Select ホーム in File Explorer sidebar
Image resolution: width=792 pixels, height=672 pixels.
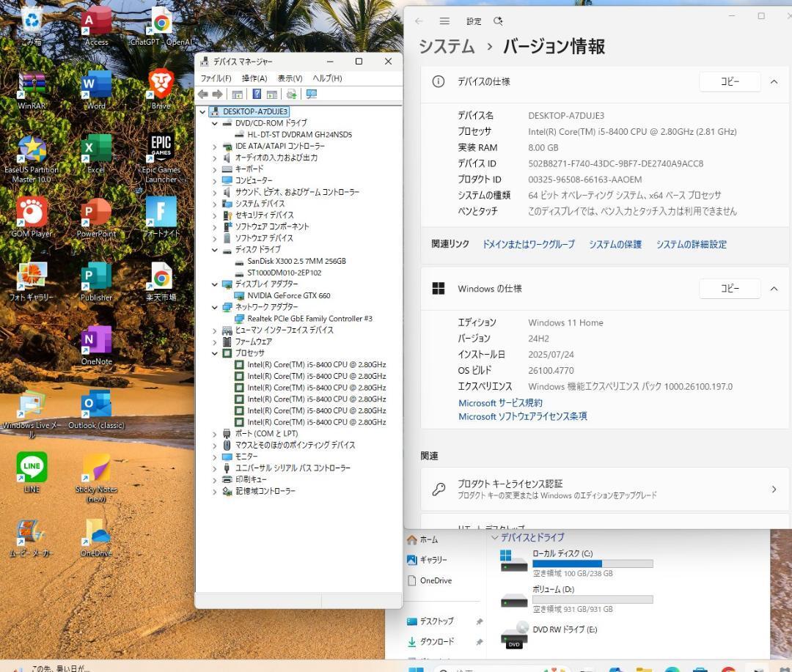point(423,539)
